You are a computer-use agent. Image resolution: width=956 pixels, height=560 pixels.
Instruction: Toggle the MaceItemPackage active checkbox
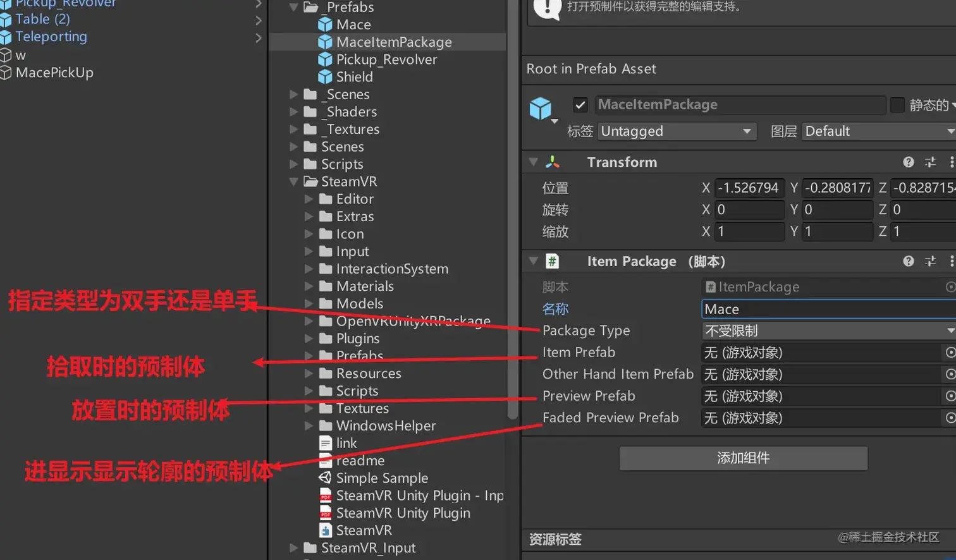[580, 105]
